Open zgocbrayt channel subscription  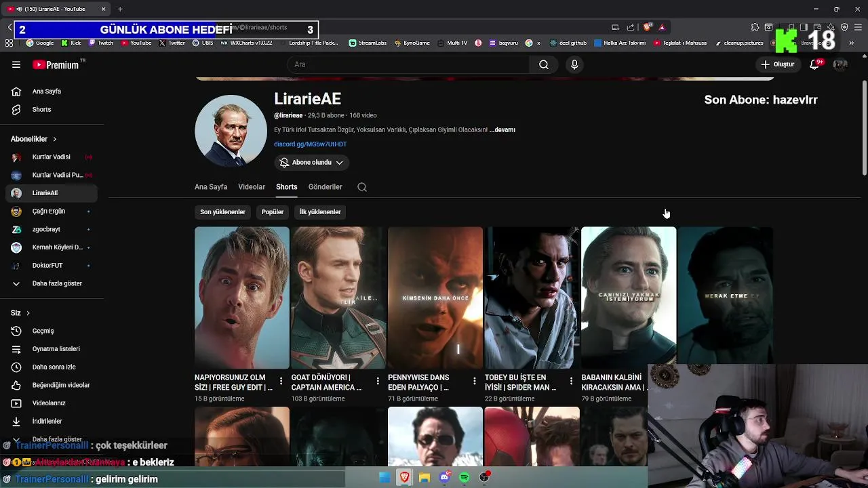(x=52, y=229)
